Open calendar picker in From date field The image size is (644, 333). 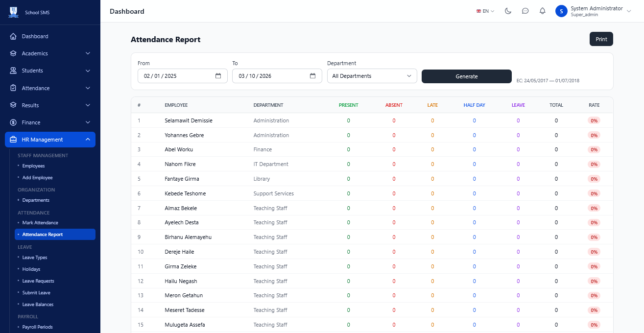click(218, 76)
